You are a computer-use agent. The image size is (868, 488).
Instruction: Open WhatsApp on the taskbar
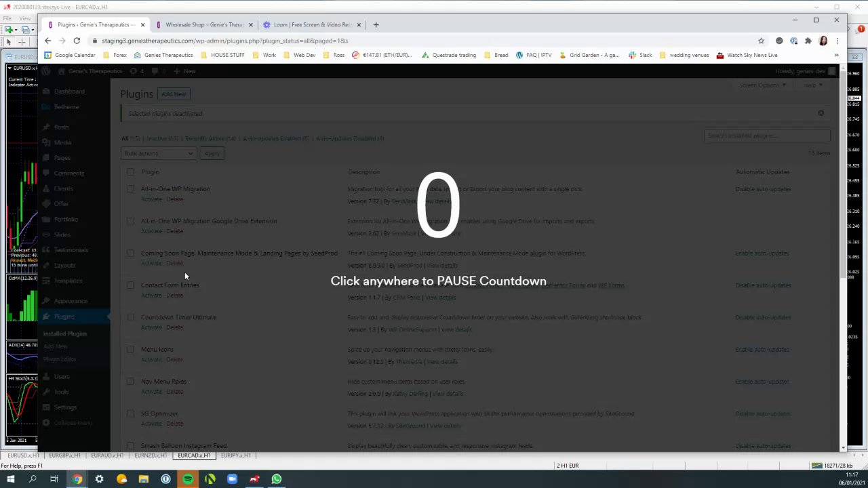tap(277, 479)
